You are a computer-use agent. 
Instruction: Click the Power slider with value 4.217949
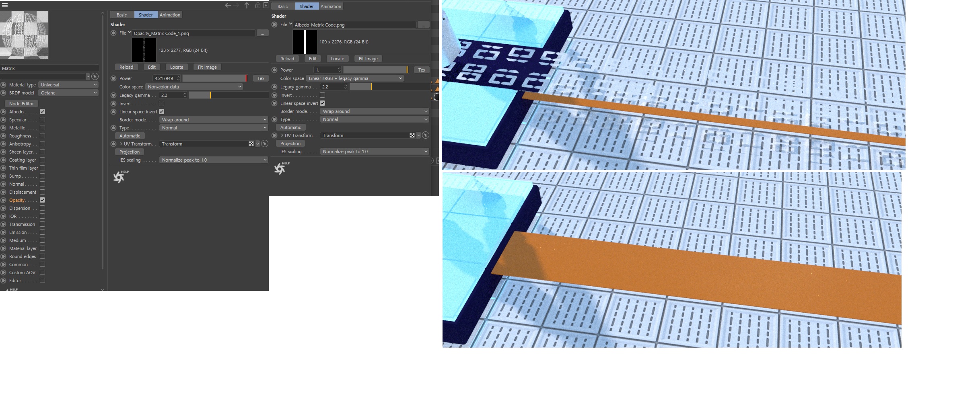click(x=215, y=78)
